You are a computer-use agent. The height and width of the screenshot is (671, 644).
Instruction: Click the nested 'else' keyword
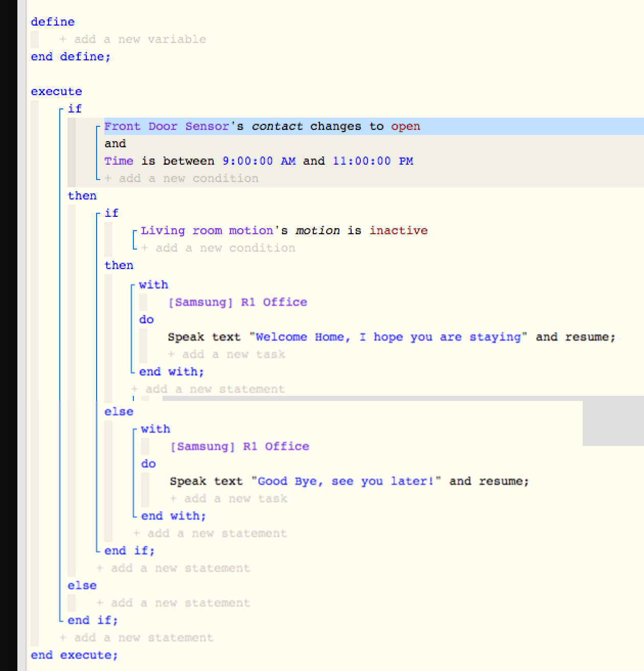[x=119, y=412]
